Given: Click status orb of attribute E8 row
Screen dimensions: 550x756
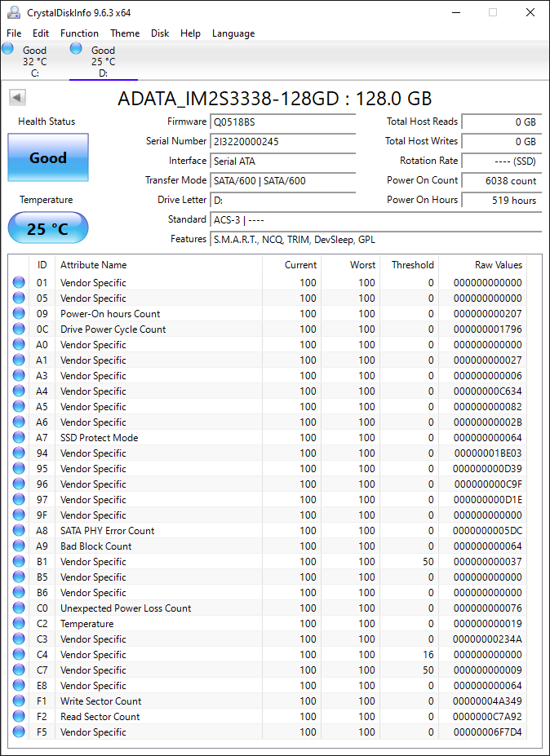Looking at the screenshot, I should coord(19,686).
